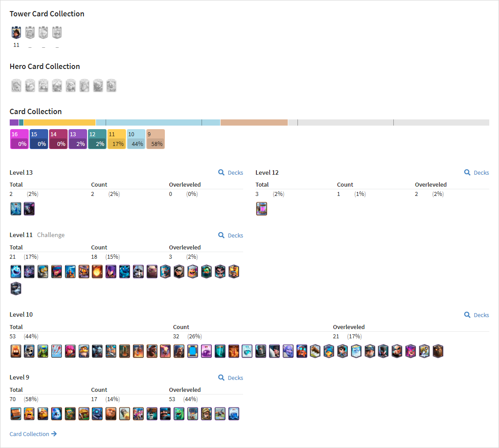
Task: Click the Barbarian King-like Barbarians card in Level 9
Action: pos(29,414)
